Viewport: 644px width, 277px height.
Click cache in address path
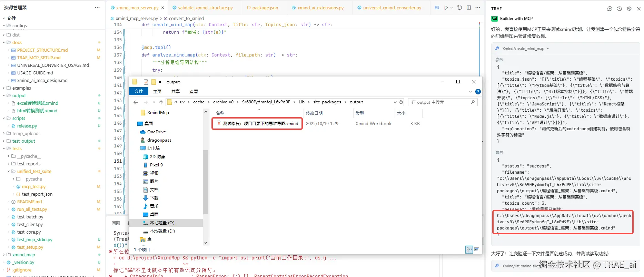[x=199, y=102]
